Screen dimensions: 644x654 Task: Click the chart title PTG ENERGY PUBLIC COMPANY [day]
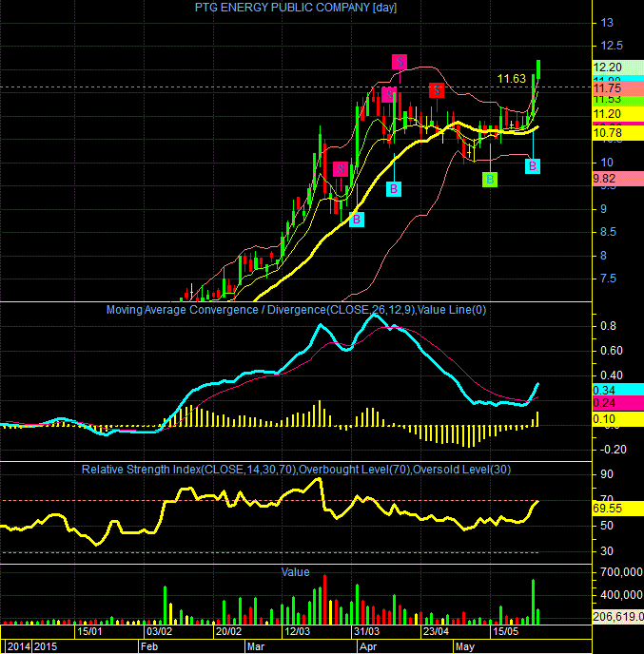coord(296,7)
